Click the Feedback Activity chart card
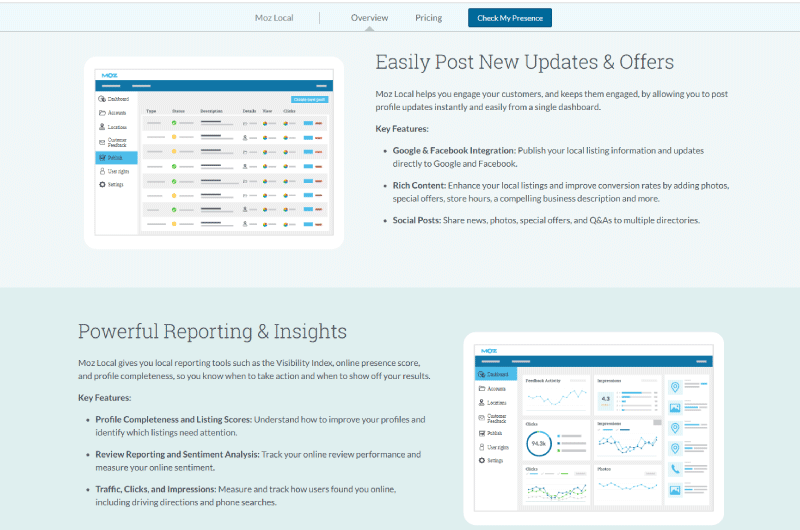The height and width of the screenshot is (530, 800). (x=556, y=395)
